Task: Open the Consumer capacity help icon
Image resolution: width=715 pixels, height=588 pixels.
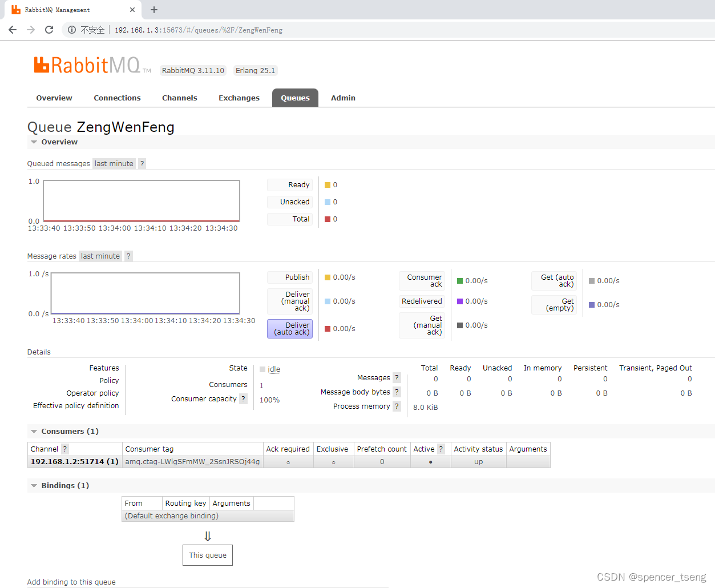Action: click(x=244, y=398)
